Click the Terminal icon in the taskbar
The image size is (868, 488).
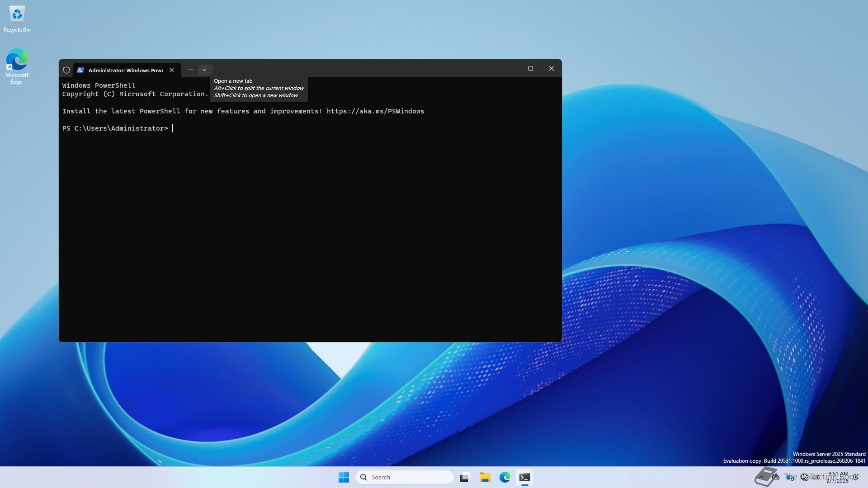[524, 477]
